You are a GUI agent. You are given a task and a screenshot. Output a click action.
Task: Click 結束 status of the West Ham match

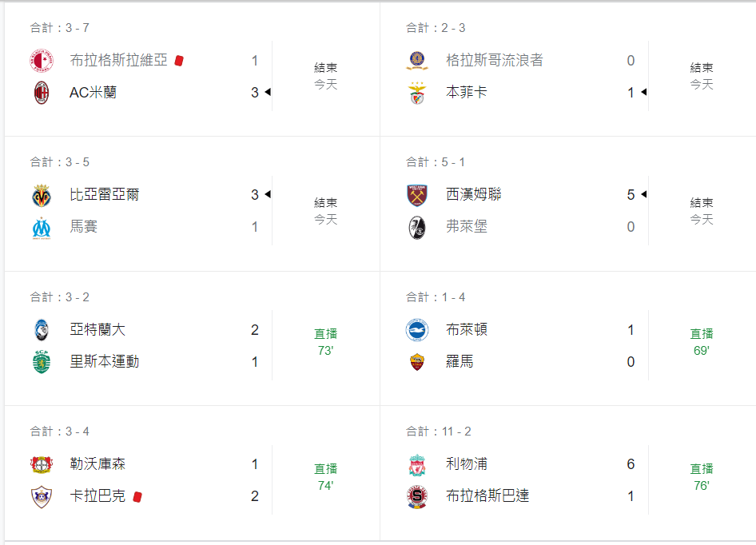[702, 203]
